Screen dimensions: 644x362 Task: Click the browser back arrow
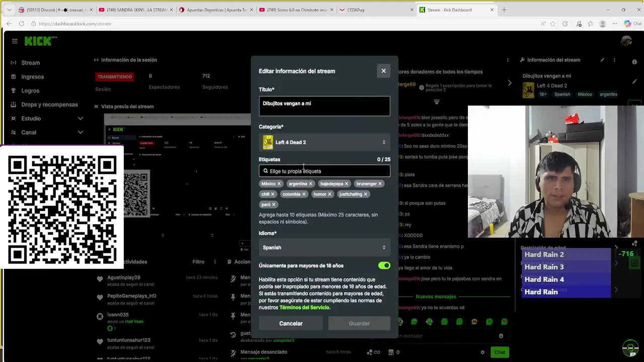point(9,24)
